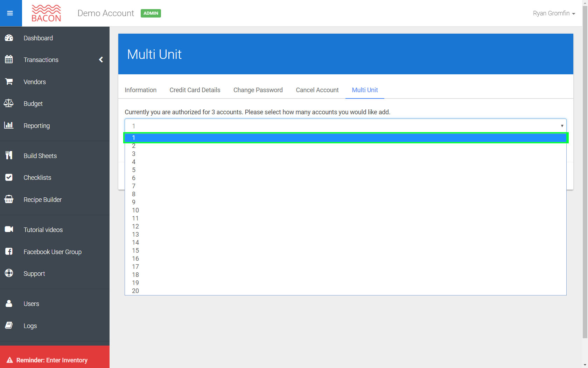Screen dimensions: 588x368
Task: Choose option 5 in the accounts list
Action: coord(345,170)
